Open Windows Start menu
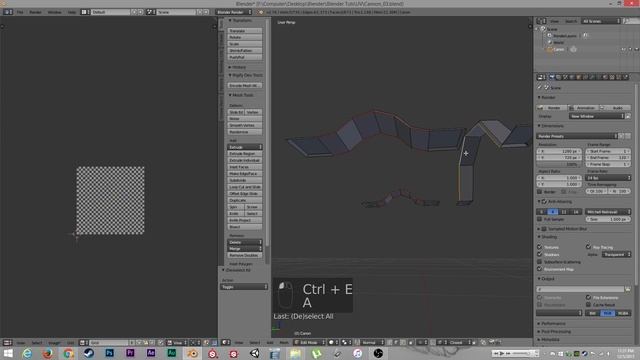 tap(8, 353)
